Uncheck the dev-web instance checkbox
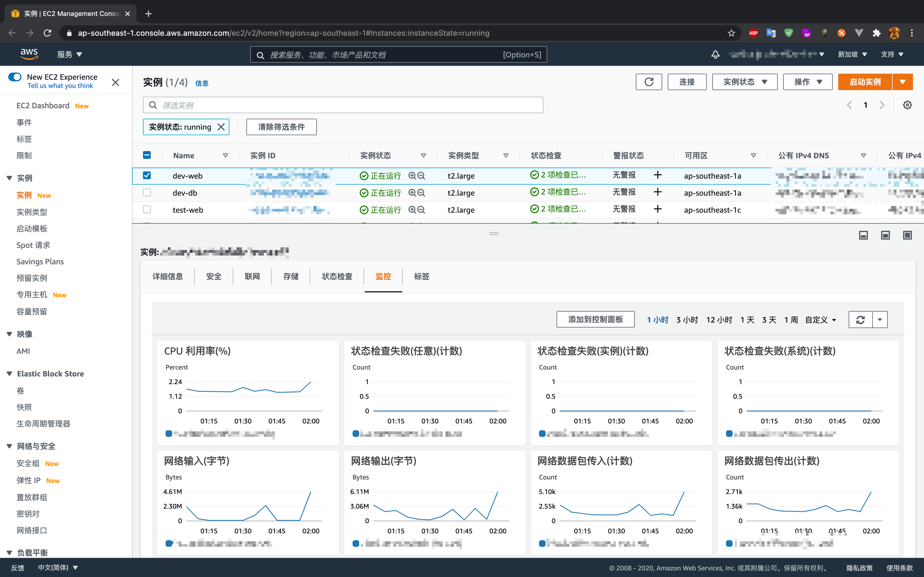Viewport: 924px width, 577px height. (147, 176)
